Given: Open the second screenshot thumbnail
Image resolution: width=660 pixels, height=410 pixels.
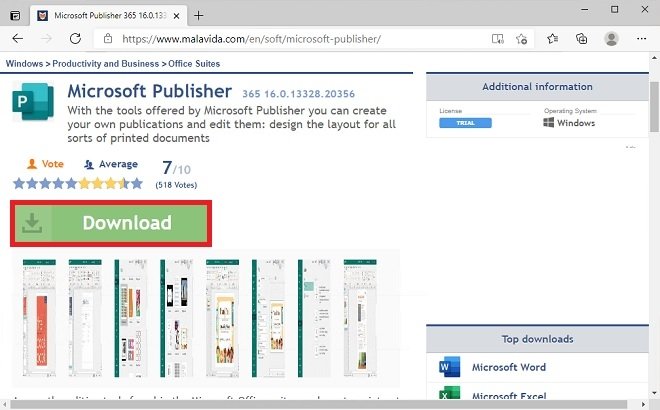Looking at the screenshot, I should coord(85,318).
